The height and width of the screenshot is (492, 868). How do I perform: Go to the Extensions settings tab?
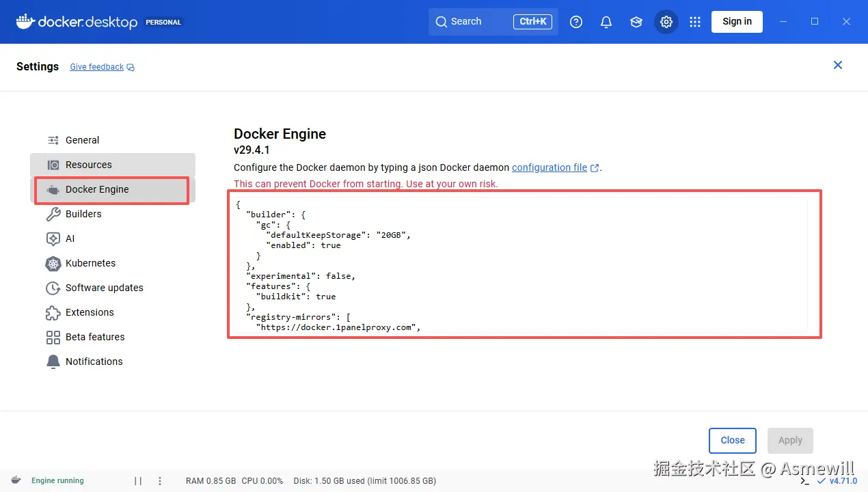pos(113,312)
